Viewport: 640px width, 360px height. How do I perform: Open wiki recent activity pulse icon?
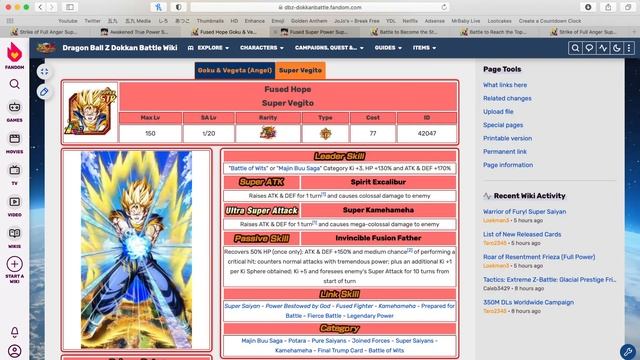(603, 48)
